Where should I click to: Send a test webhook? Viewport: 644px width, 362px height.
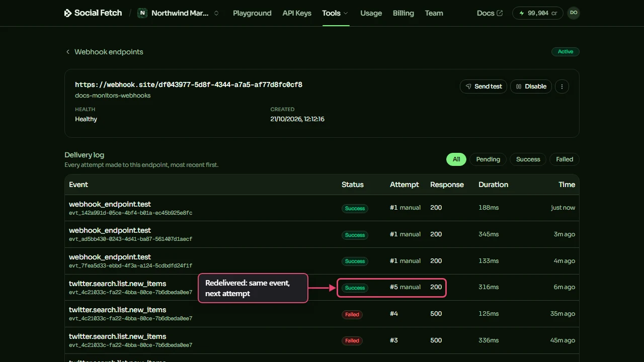[484, 86]
